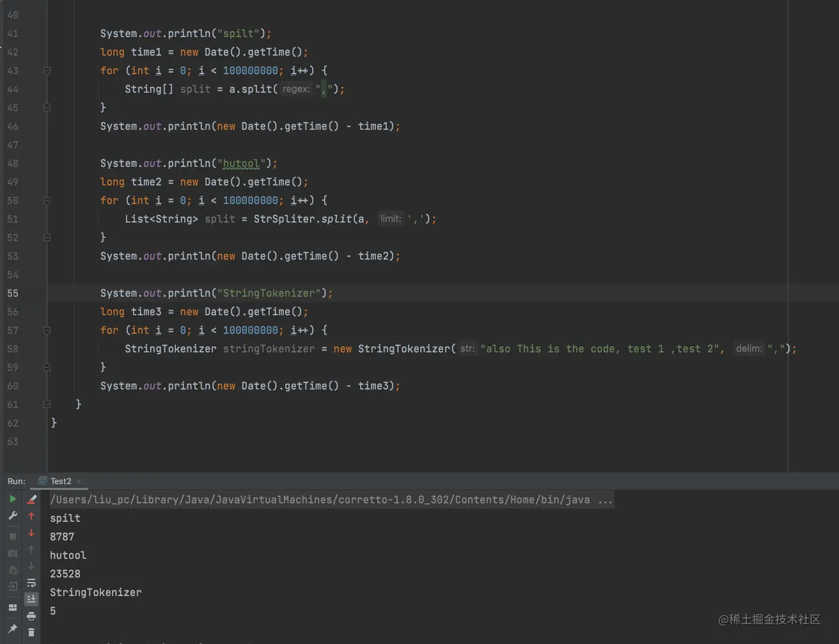
Task: Click the gray up arrow in console toolbar
Action: (31, 549)
